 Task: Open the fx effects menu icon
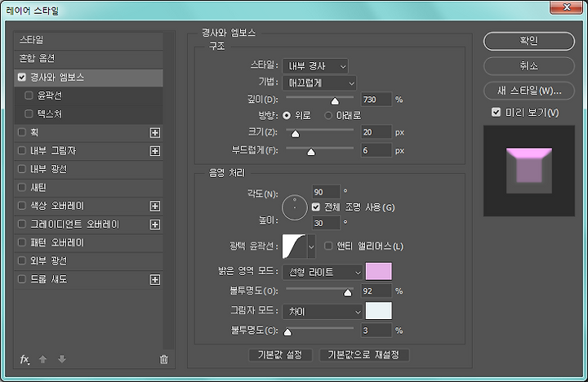[24, 359]
